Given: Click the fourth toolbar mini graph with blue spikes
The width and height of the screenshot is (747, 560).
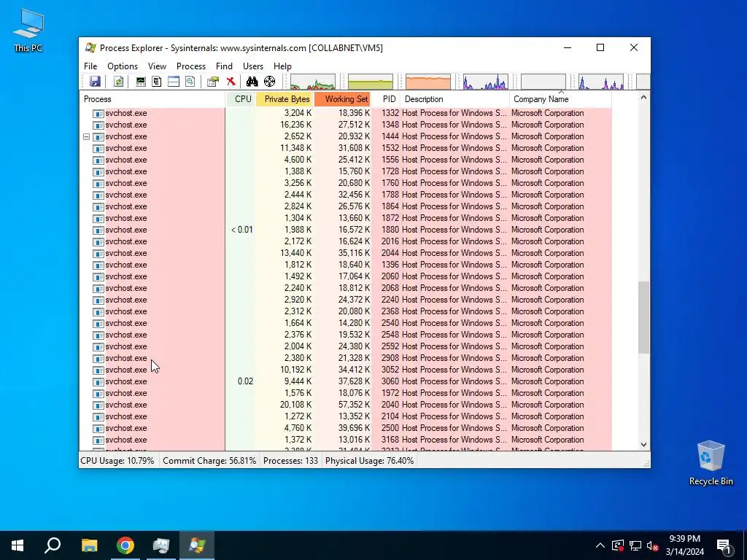Looking at the screenshot, I should [486, 82].
